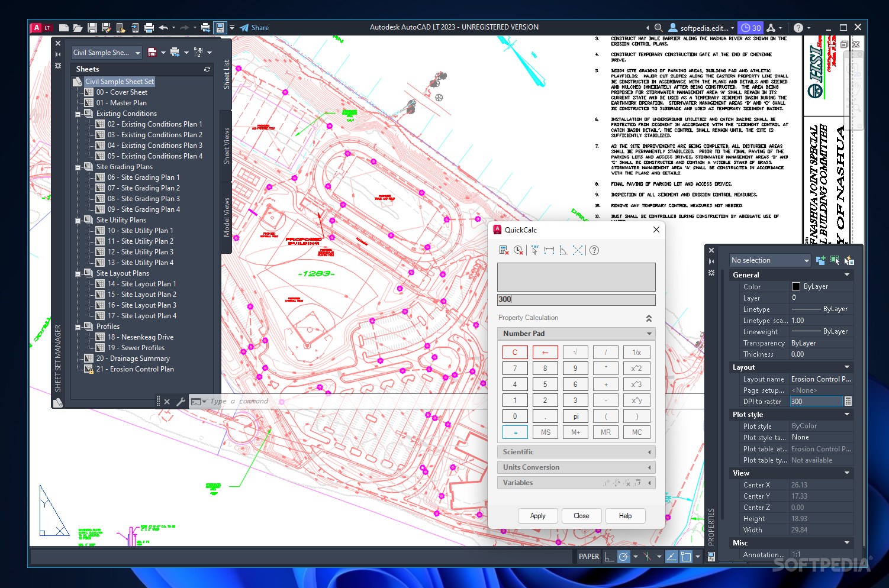Open the AutoCAD LT application menu button

41,27
